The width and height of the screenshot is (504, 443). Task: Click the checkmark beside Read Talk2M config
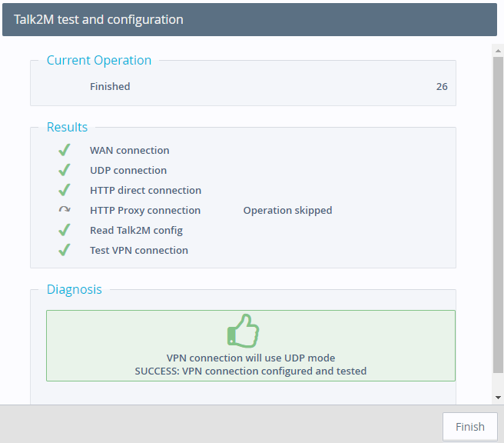pyautogui.click(x=65, y=230)
